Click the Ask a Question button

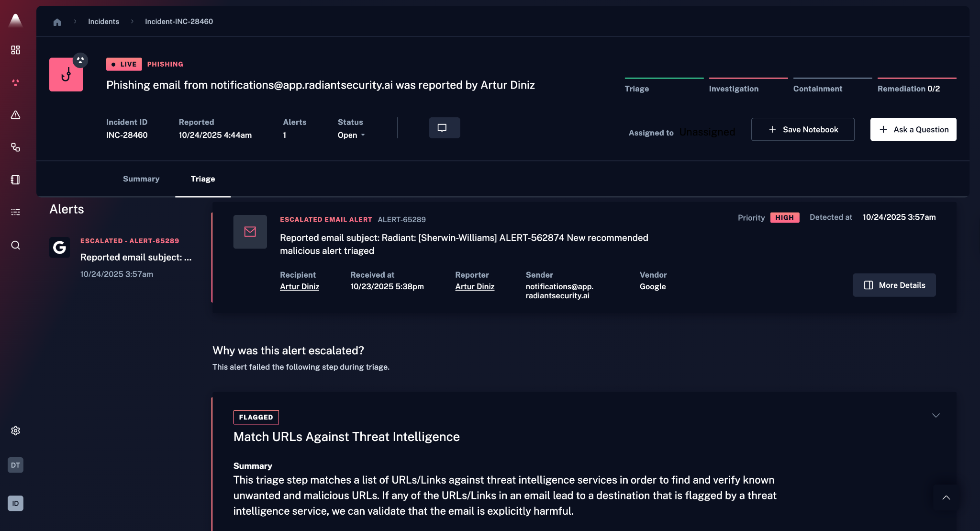click(x=913, y=129)
